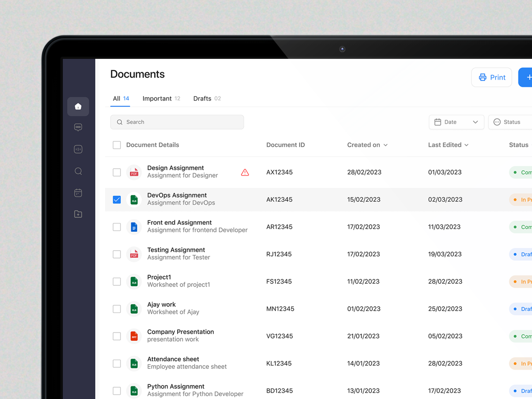Open the calendar icon in the sidebar
532x399 pixels.
(78, 193)
